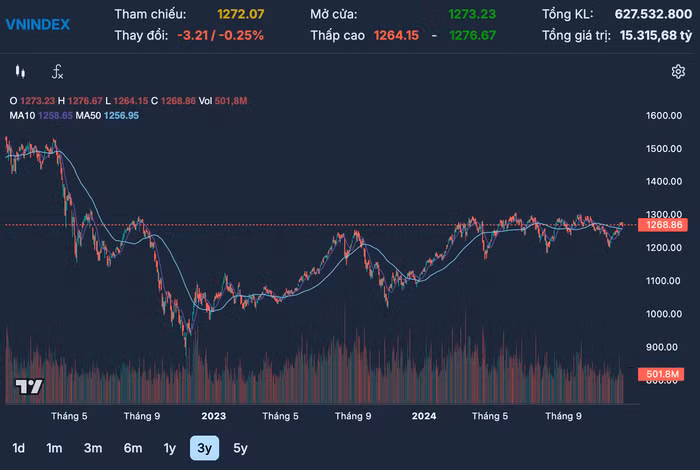Change range to 5y
The width and height of the screenshot is (700, 470).
tap(240, 448)
